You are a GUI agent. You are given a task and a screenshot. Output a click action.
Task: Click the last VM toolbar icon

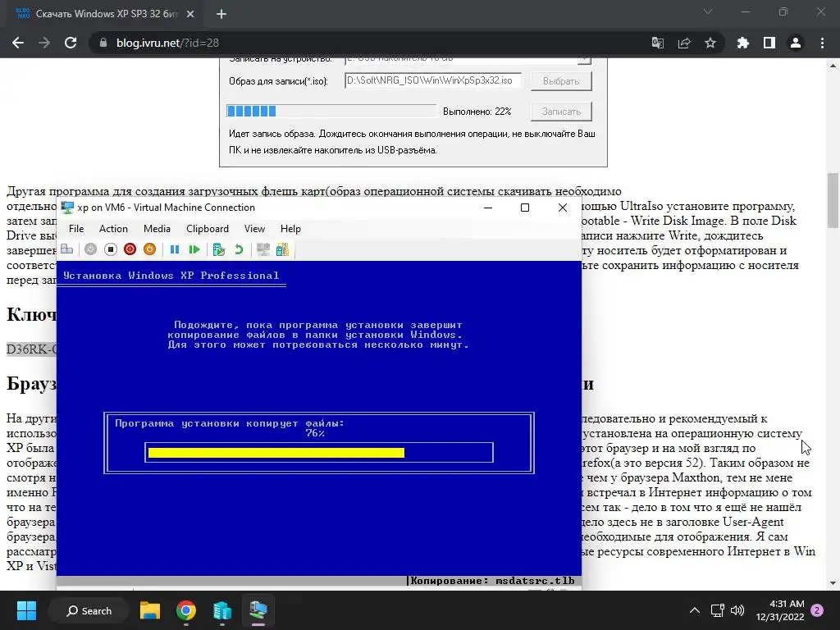click(x=282, y=249)
